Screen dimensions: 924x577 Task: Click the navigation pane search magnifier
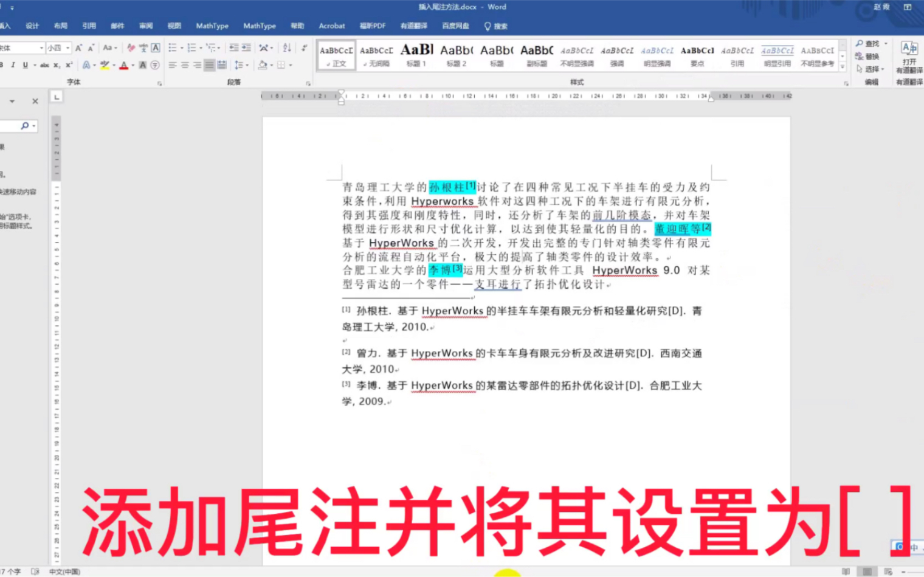tap(25, 126)
